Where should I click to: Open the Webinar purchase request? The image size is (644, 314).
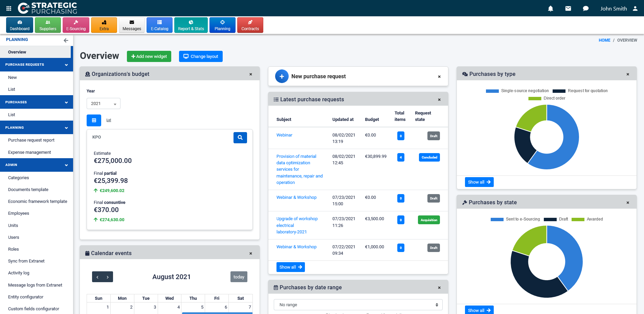click(x=284, y=135)
